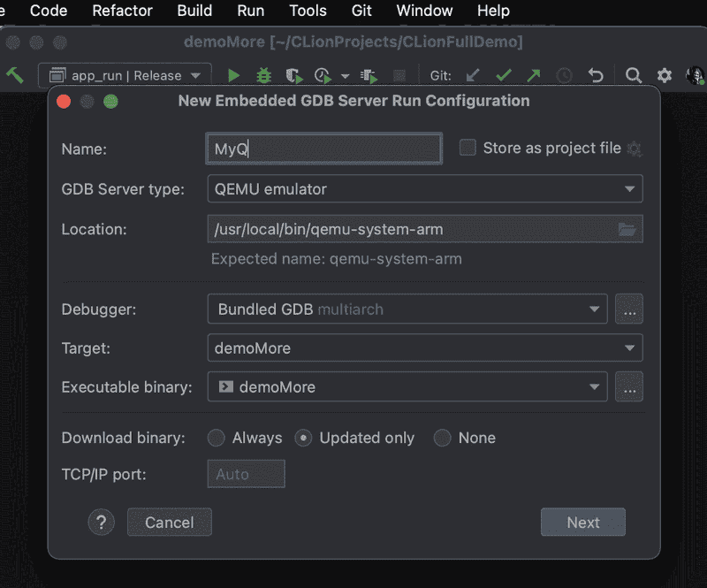Viewport: 707px width, 588px height.
Task: Click the Next button
Action: [x=583, y=522]
